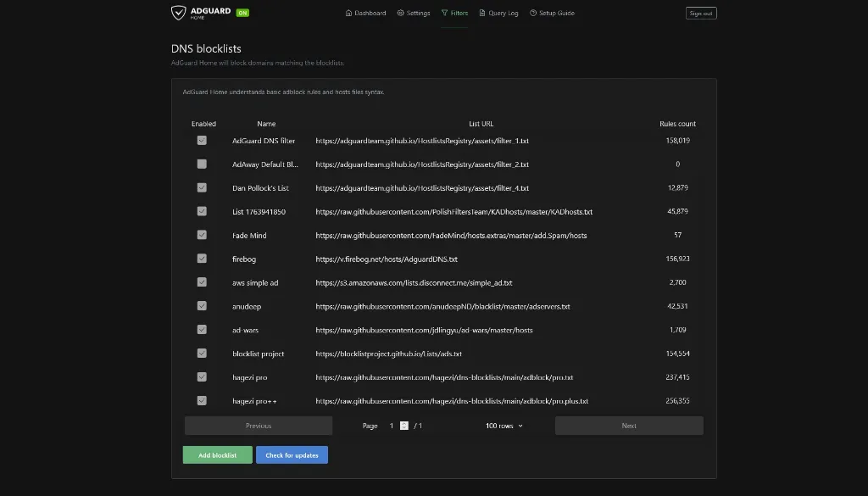868x496 pixels.
Task: Click the rules count value 45,879
Action: click(x=677, y=211)
